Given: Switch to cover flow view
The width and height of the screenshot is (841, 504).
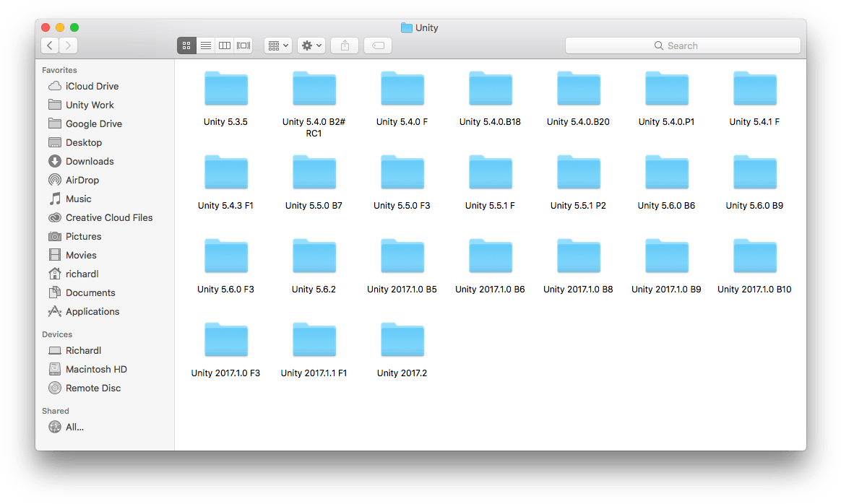Looking at the screenshot, I should [x=243, y=45].
